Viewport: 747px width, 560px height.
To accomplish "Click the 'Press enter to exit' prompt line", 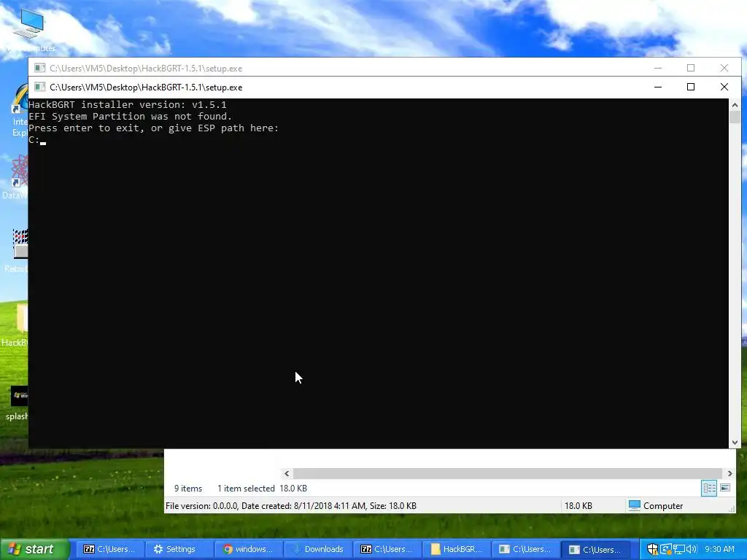I will 153,128.
